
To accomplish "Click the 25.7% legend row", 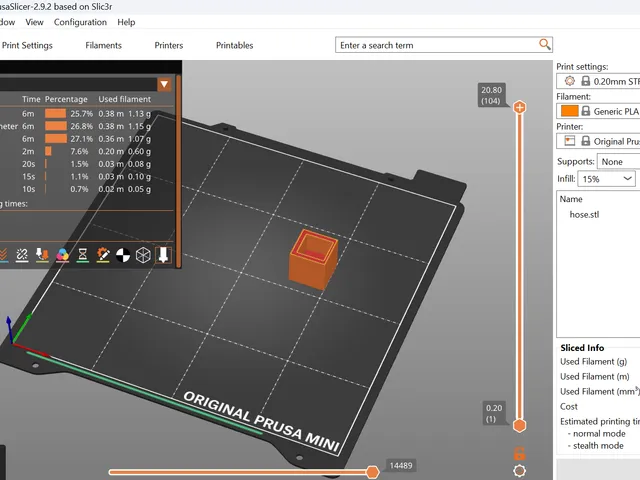I will pyautogui.click(x=87, y=113).
